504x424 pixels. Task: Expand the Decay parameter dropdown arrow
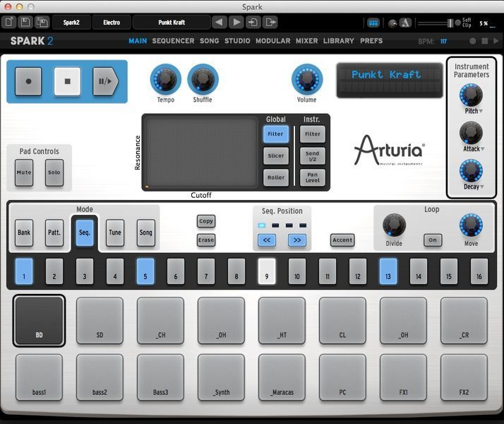point(481,187)
